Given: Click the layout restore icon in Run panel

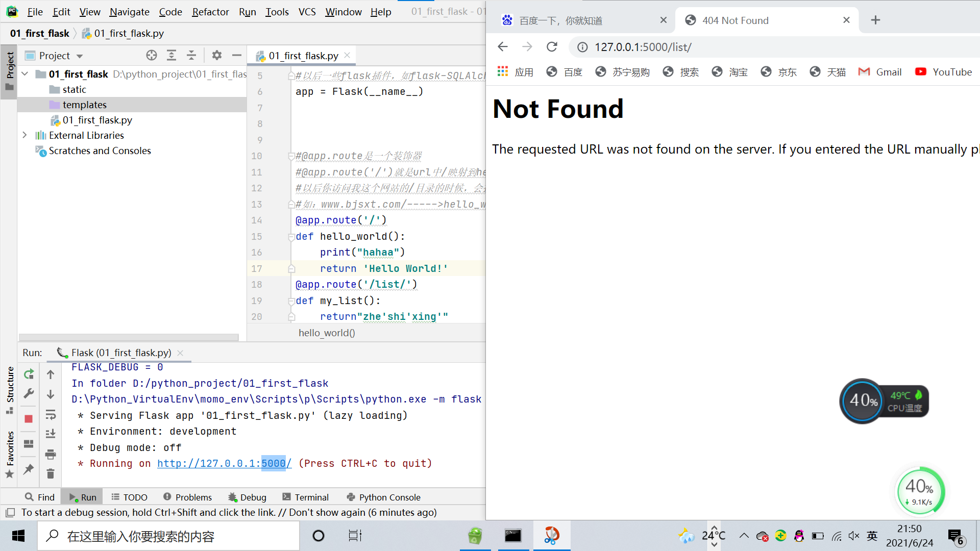Looking at the screenshot, I should [x=29, y=444].
